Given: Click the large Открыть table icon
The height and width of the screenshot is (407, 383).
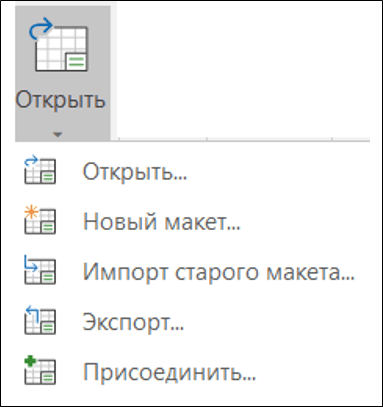Looking at the screenshot, I should click(59, 44).
